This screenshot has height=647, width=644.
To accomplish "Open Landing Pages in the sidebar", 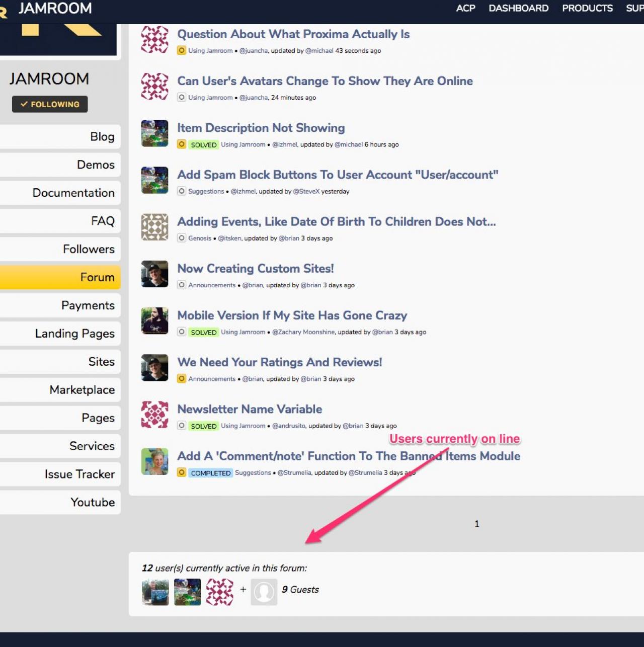I will coord(60,334).
